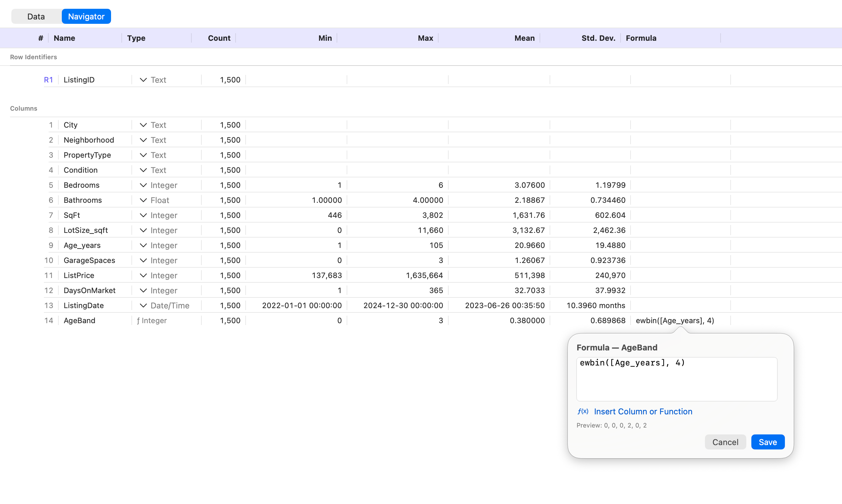Click the Min column header

tap(325, 38)
